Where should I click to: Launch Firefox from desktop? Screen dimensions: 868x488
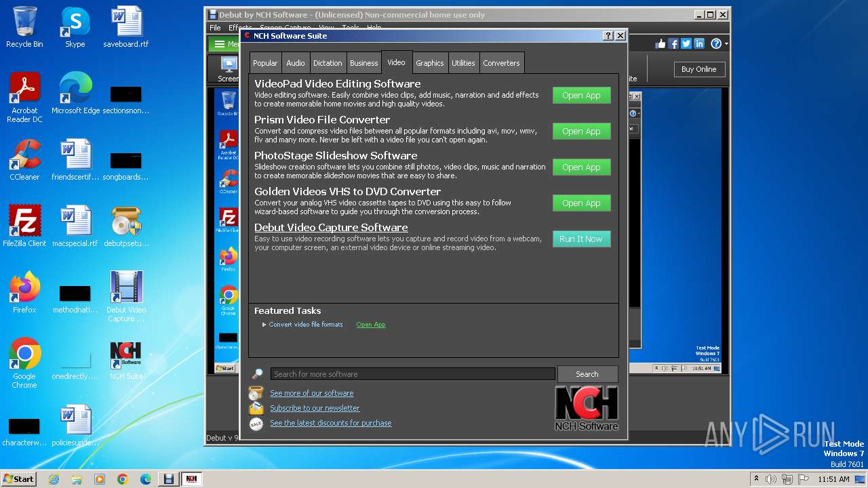pyautogui.click(x=24, y=292)
